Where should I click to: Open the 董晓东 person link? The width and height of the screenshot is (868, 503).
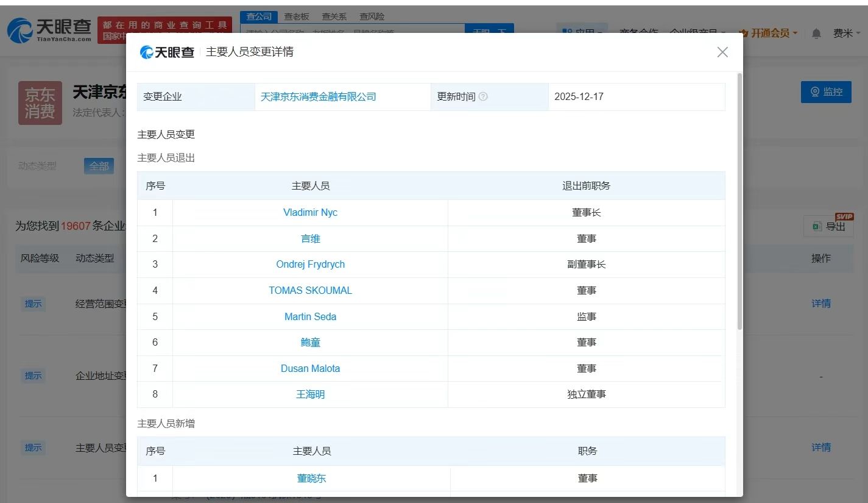click(311, 479)
